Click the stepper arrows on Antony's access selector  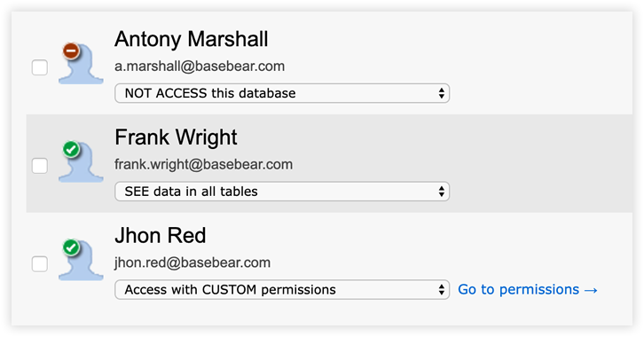coord(441,93)
